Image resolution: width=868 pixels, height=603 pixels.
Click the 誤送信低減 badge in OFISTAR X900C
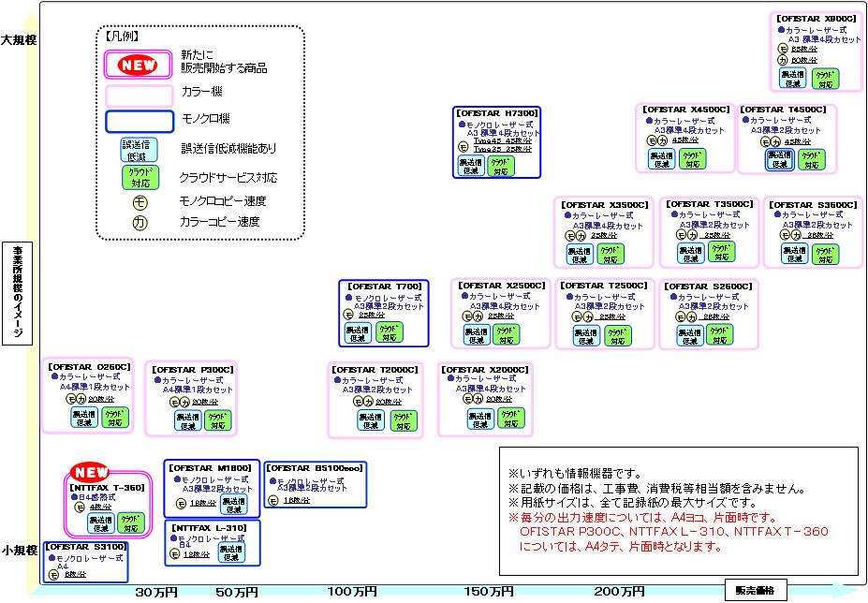pos(793,78)
